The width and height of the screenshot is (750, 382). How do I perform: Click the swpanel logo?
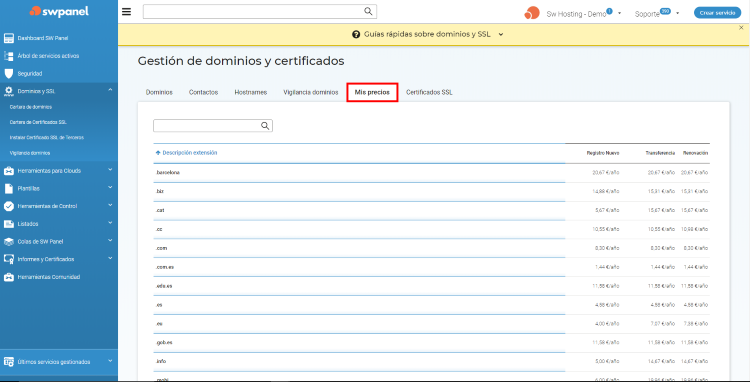(59, 11)
